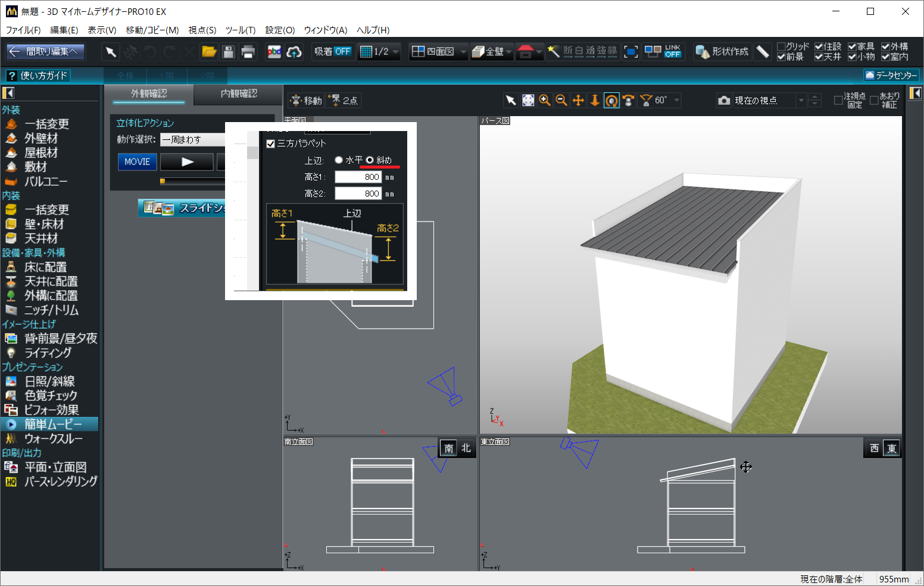Open the ファイル(F) menu

click(23, 30)
